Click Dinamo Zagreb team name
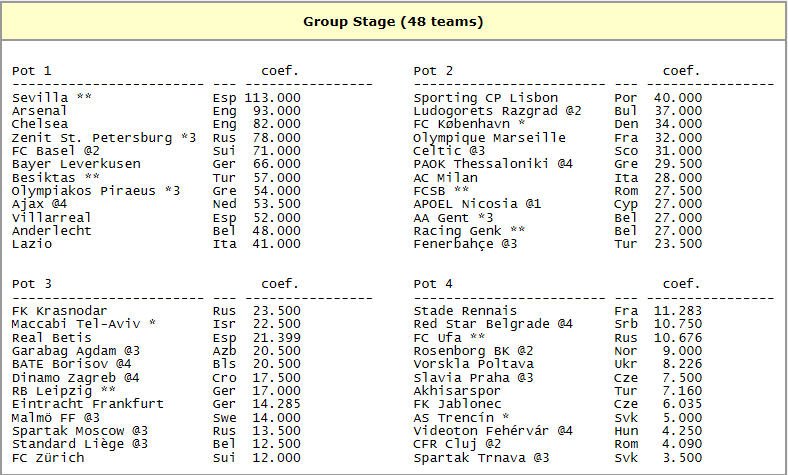This screenshot has height=475, width=788. coord(64,377)
